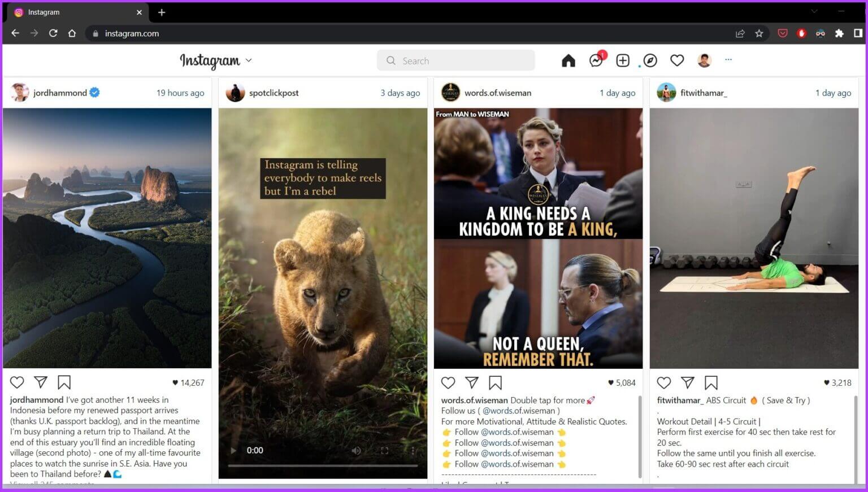Click '19 hours ago' timestamp
Viewport: 868px width, 492px height.
tap(180, 93)
